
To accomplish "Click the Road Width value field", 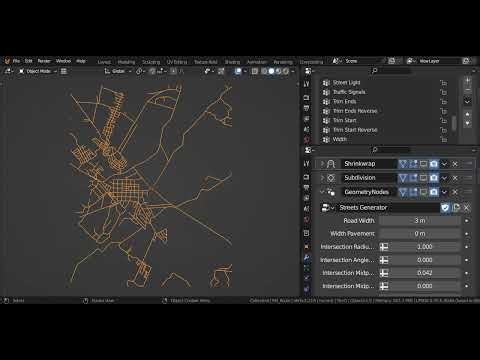I will coord(420,221).
